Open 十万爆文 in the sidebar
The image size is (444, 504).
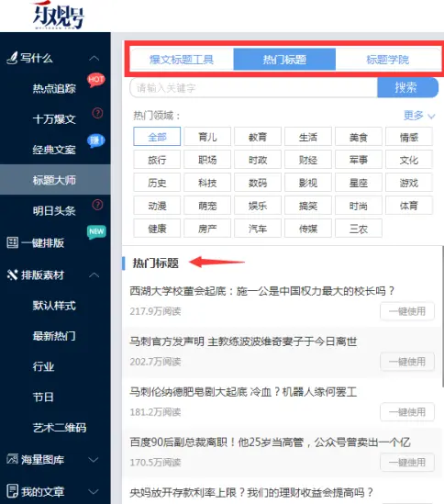click(54, 119)
